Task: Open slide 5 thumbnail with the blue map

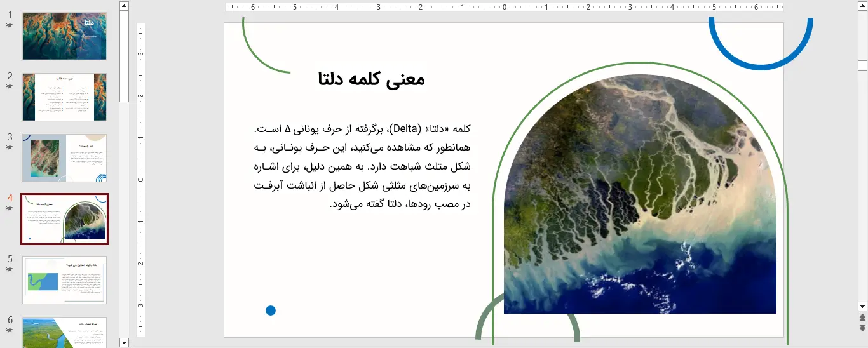Action: 64,280
